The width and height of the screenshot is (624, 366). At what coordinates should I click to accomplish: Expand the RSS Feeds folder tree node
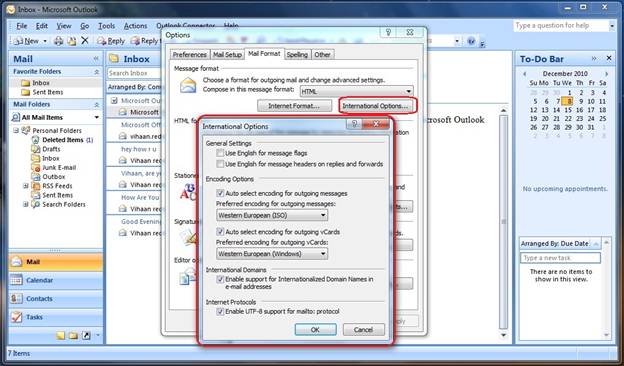click(x=26, y=186)
